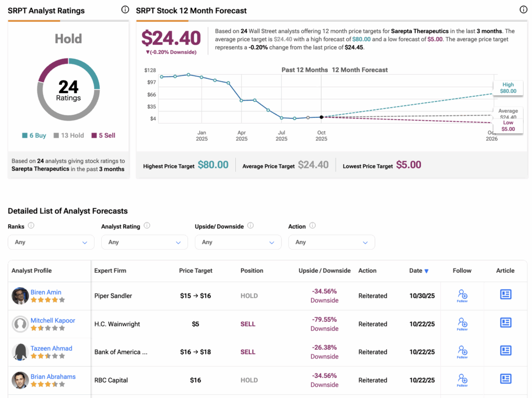Click the Ranks filter info icon
Screen dimensions: 532x398
pos(31,226)
